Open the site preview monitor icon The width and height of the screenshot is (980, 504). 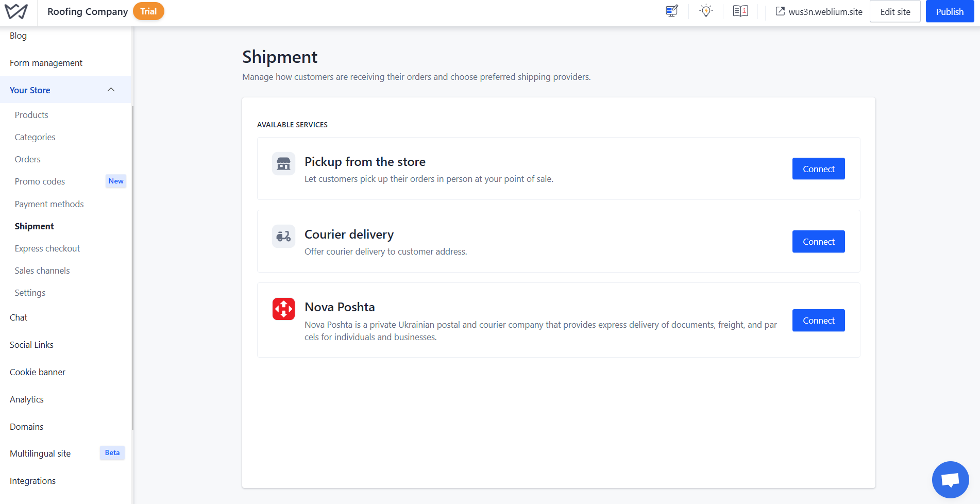[x=671, y=11]
